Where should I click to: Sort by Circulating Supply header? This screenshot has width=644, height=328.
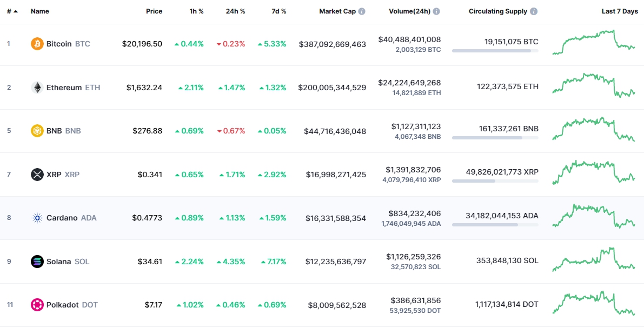(498, 11)
